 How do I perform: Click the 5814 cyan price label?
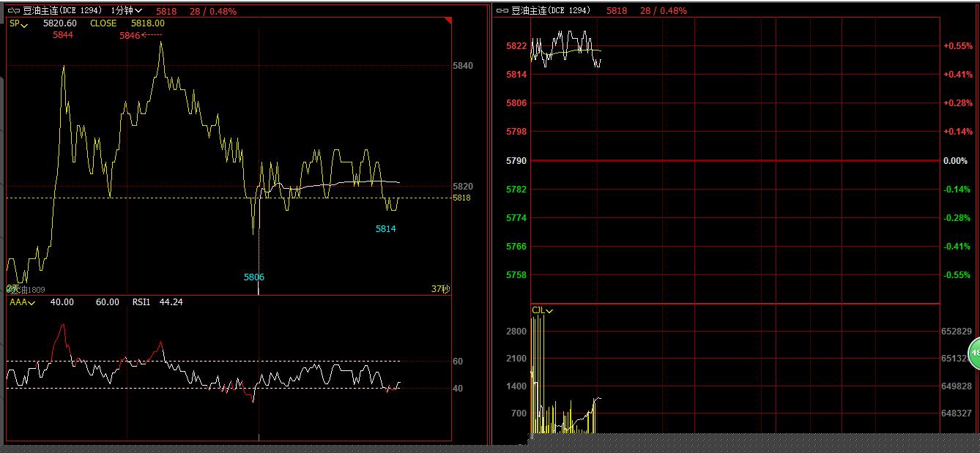point(386,229)
